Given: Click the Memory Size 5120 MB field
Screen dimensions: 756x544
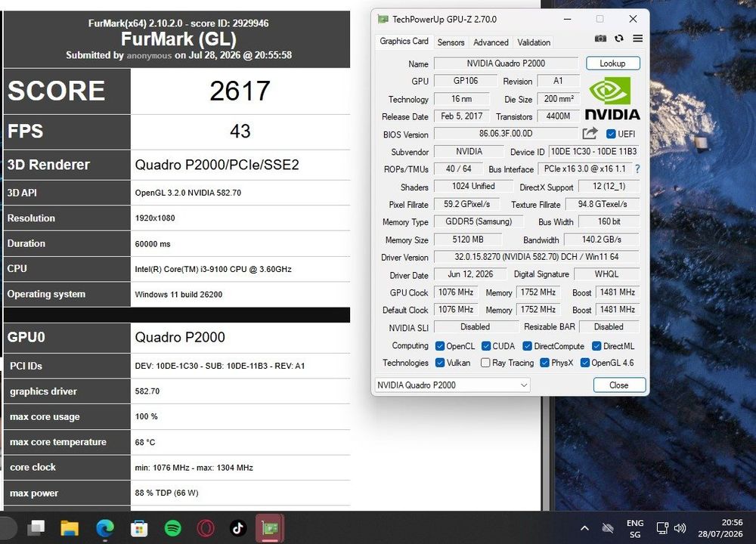Looking at the screenshot, I should point(468,240).
